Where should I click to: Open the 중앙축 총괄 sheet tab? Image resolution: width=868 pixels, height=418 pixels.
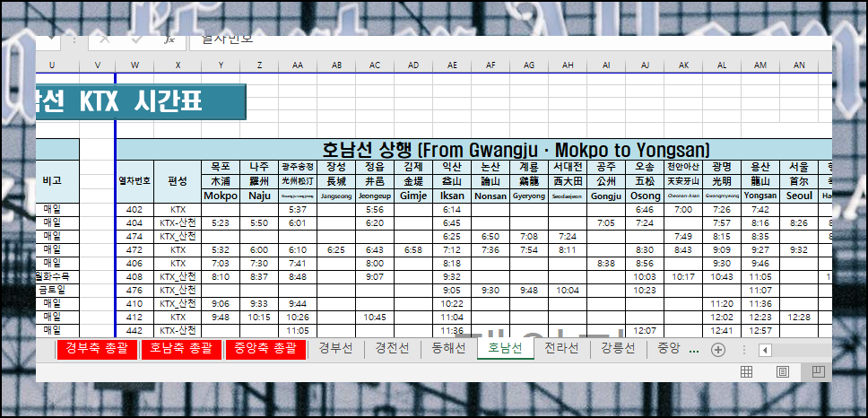click(265, 349)
